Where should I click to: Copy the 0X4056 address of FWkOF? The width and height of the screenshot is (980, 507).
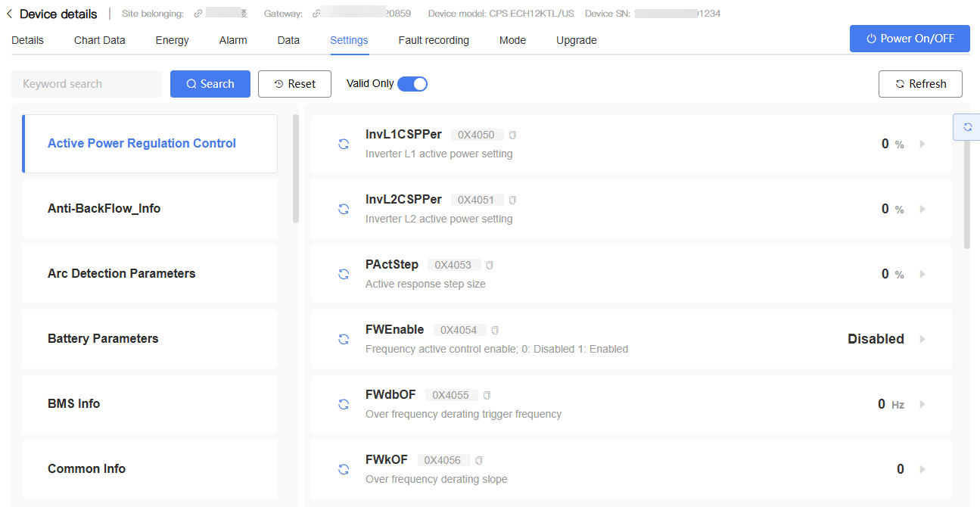coord(478,461)
